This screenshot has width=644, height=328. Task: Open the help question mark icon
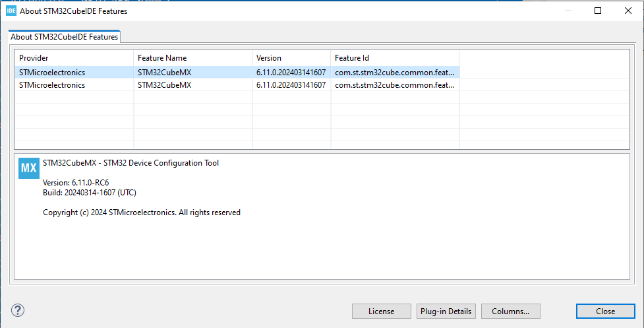(18, 310)
